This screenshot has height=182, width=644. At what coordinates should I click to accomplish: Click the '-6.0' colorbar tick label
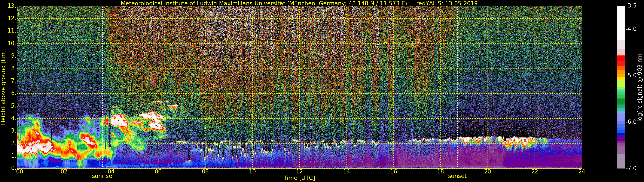click(631, 122)
